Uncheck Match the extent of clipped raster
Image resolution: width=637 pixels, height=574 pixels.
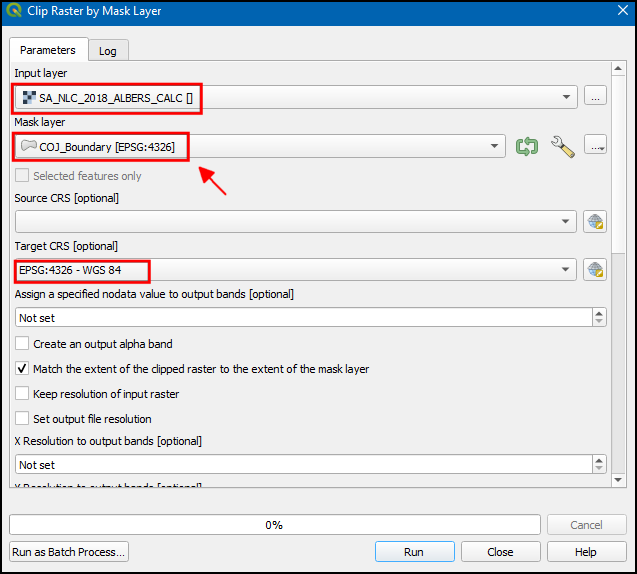23,369
